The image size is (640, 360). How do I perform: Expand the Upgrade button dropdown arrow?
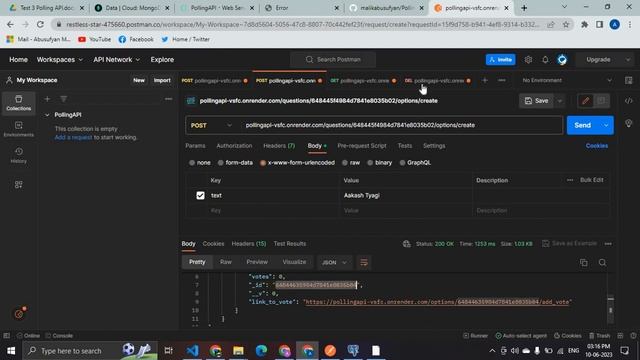[x=628, y=60]
